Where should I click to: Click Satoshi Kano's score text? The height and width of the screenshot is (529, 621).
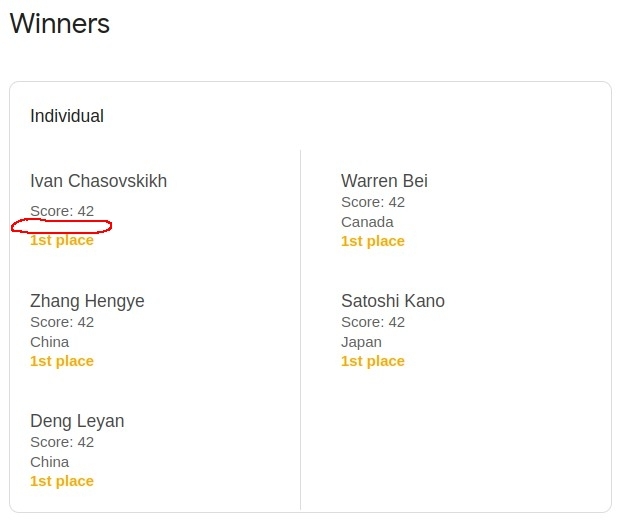[x=373, y=322]
